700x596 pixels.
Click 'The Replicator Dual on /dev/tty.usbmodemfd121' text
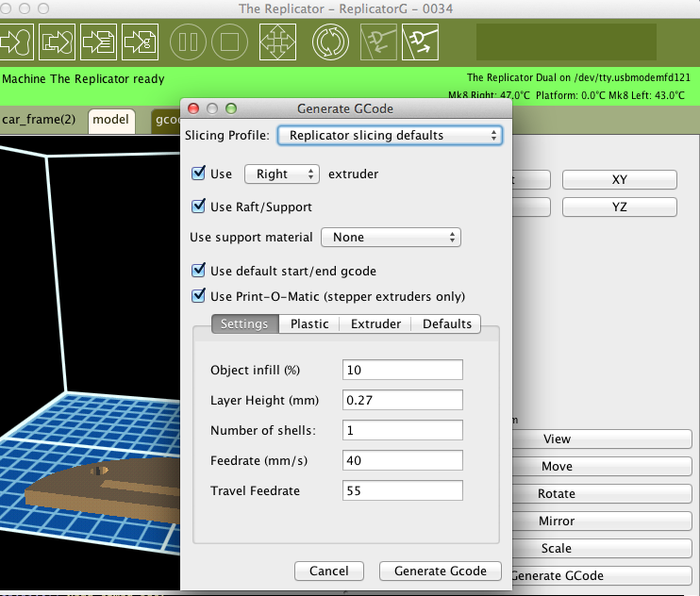(578, 77)
